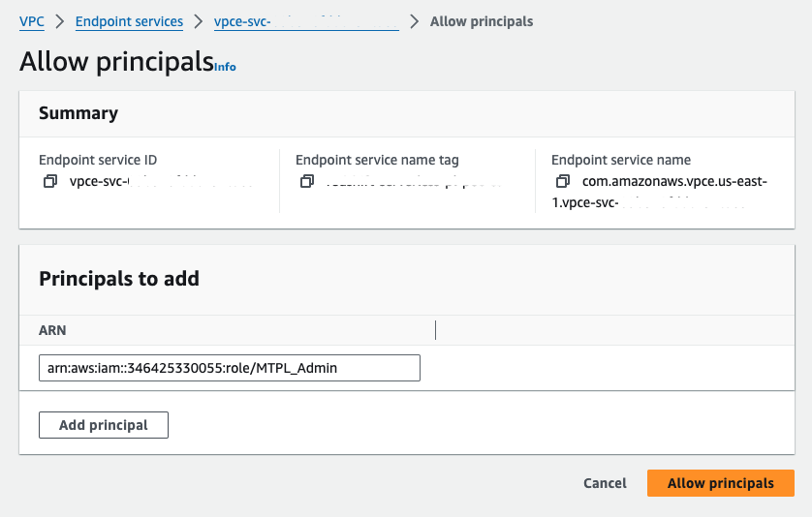Copy the Endpoint service name

pyautogui.click(x=563, y=182)
